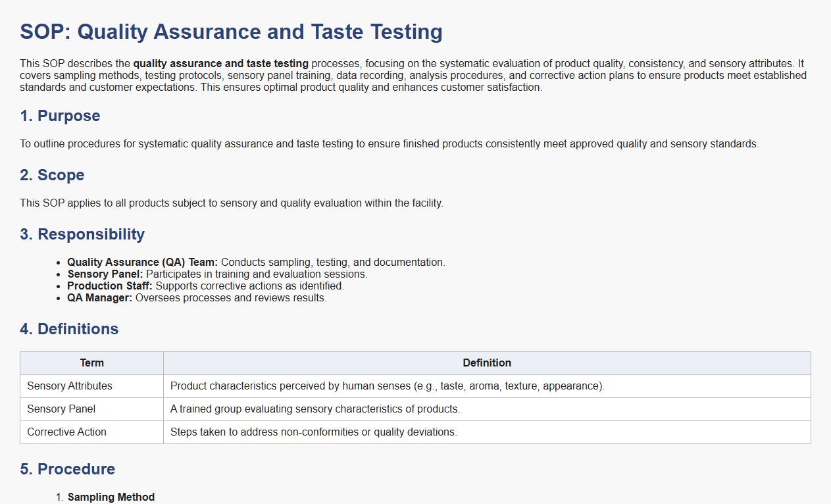The height and width of the screenshot is (504, 831).
Task: Click the 'Sensory Panel' term cell in table
Action: 61,409
